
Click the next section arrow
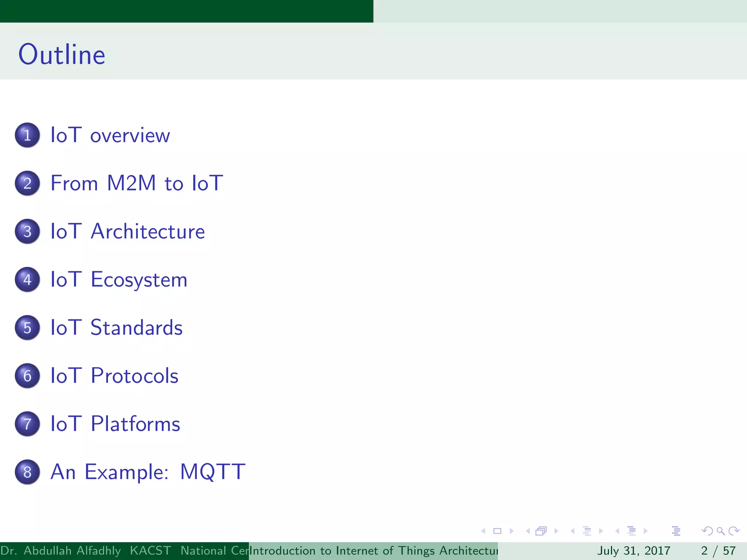[646, 531]
